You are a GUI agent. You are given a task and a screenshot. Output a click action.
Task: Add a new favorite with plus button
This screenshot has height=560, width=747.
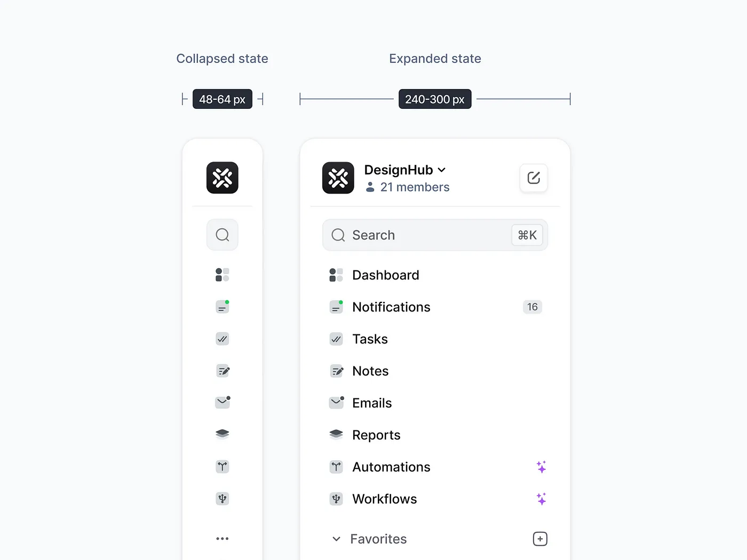540,539
